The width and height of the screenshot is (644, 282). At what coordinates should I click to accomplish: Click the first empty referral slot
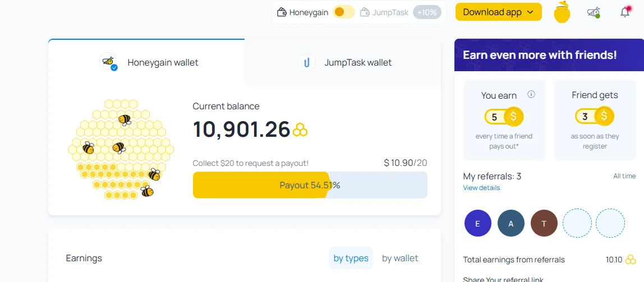pyautogui.click(x=577, y=223)
